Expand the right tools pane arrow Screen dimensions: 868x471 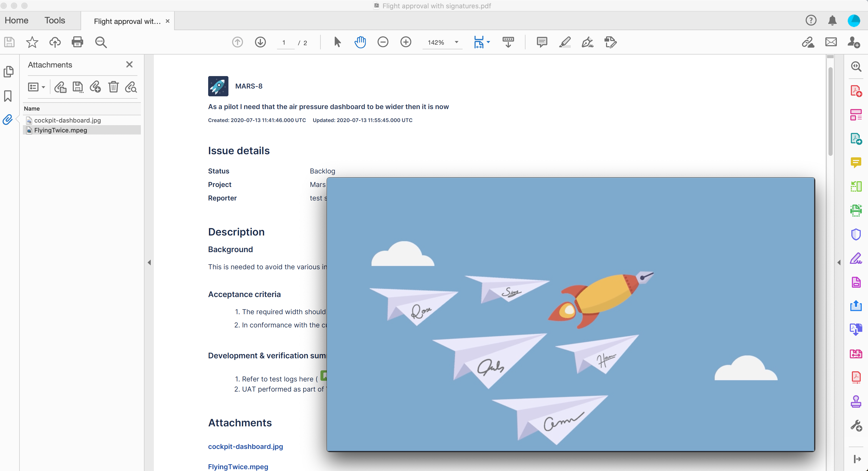pos(839,262)
